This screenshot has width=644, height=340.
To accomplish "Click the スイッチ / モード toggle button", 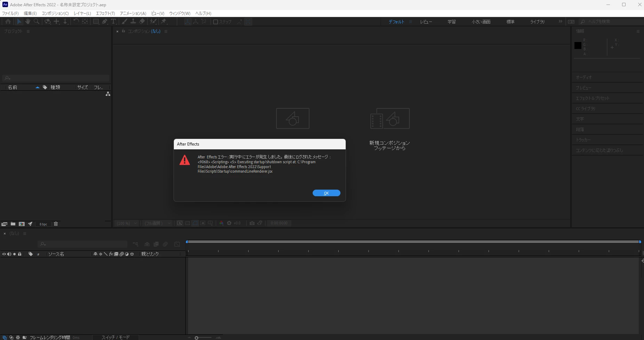I will click(x=115, y=337).
